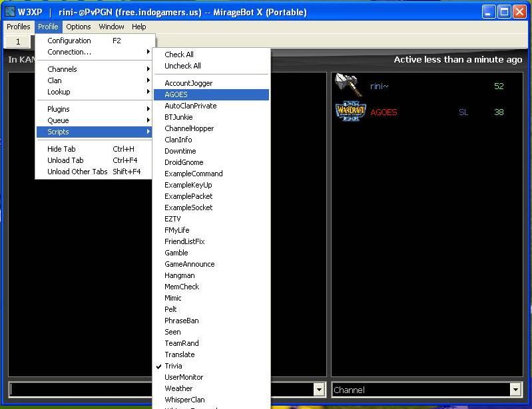Enable the Downtime script

pos(211,151)
